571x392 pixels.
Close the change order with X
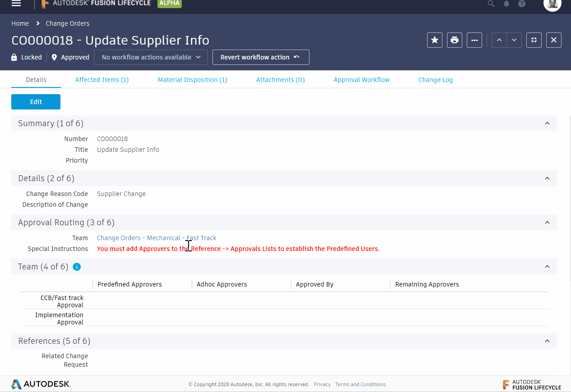(554, 40)
